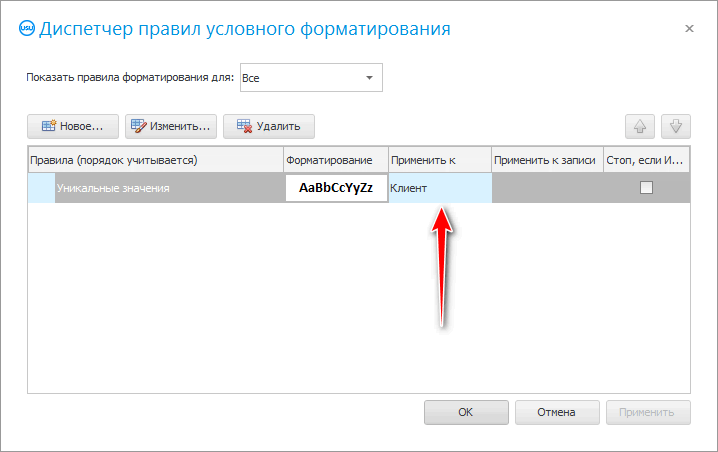
Task: Click the Применить button
Action: coord(648,413)
